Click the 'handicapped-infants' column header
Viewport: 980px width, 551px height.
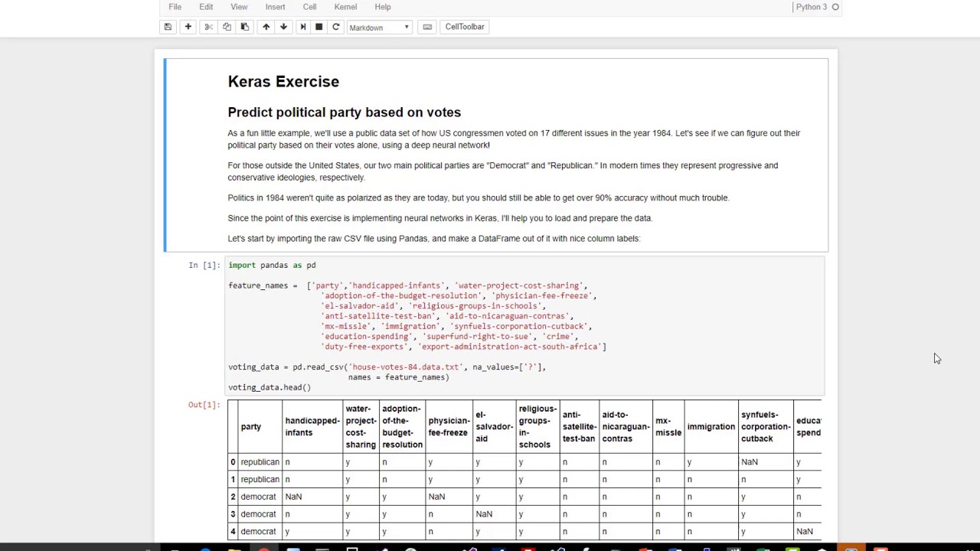tap(312, 427)
